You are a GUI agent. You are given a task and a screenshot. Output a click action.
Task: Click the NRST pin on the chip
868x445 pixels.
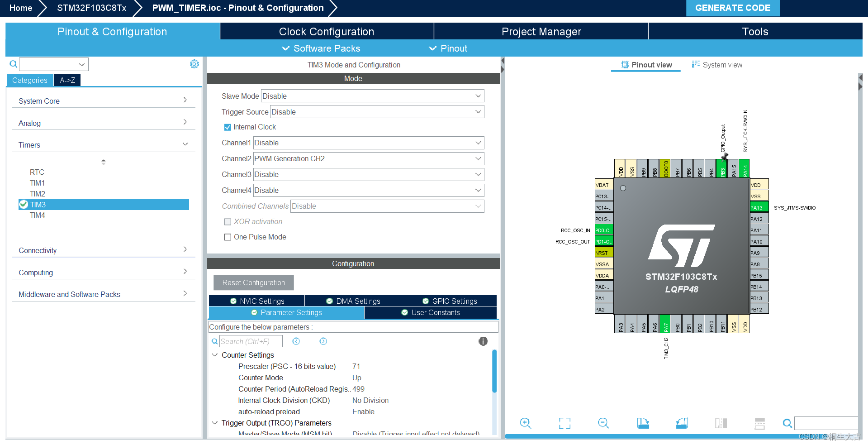[604, 253]
